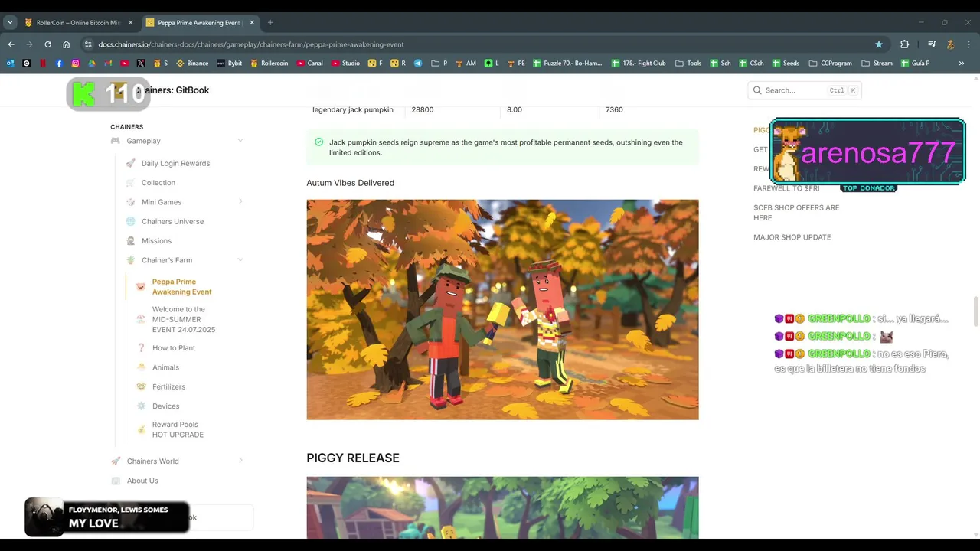Open the tab search dropdown arrow
Image resolution: width=980 pixels, height=551 pixels.
10,22
